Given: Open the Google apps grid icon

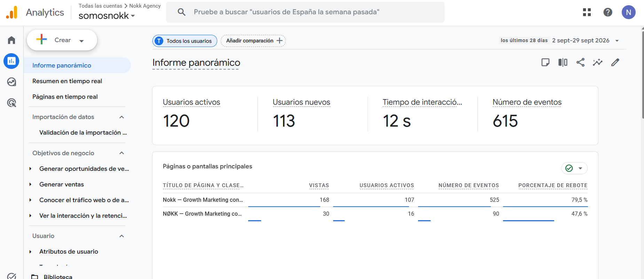Looking at the screenshot, I should pyautogui.click(x=587, y=12).
